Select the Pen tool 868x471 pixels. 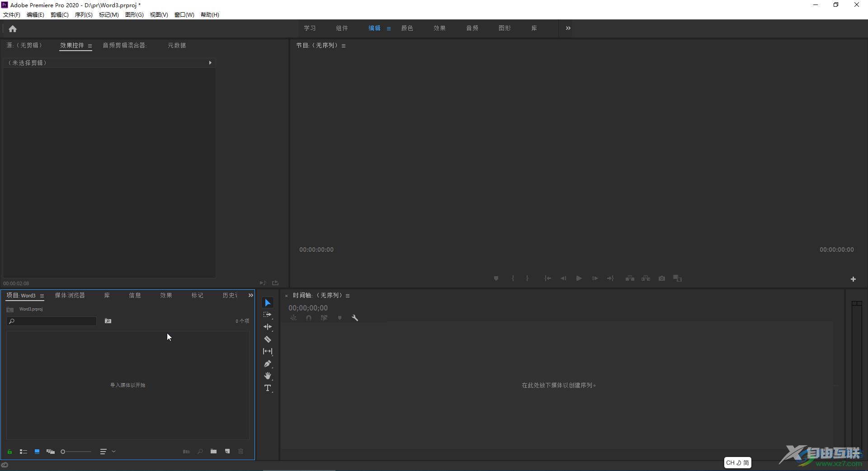pos(268,363)
